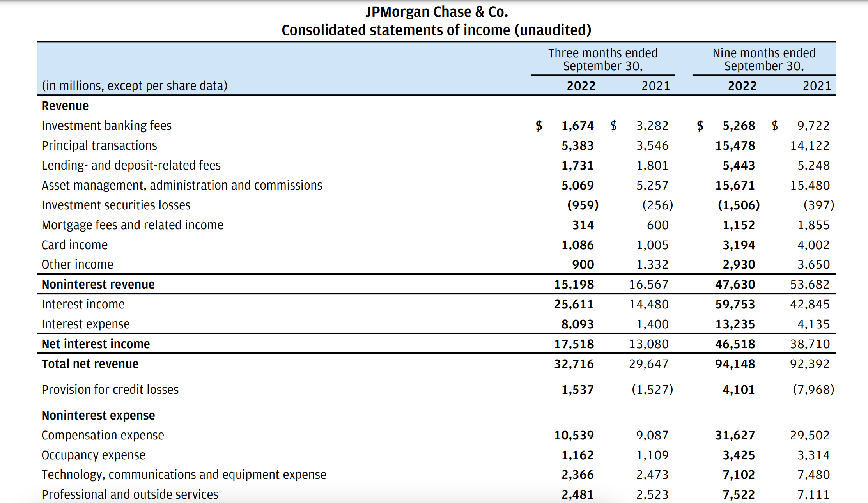Viewport: 868px width, 503px height.
Task: Select the Revenue section heading
Action: (x=65, y=106)
